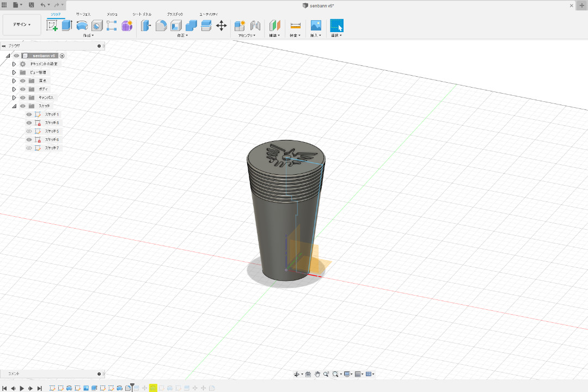Expand the 原点 folder in the browser

click(14, 81)
